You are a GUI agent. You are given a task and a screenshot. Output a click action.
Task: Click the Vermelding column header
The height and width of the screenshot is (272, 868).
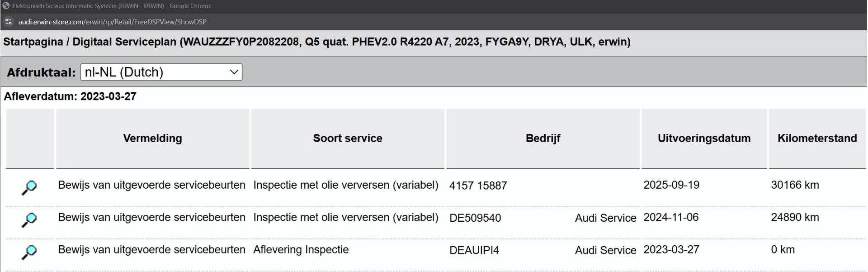152,138
